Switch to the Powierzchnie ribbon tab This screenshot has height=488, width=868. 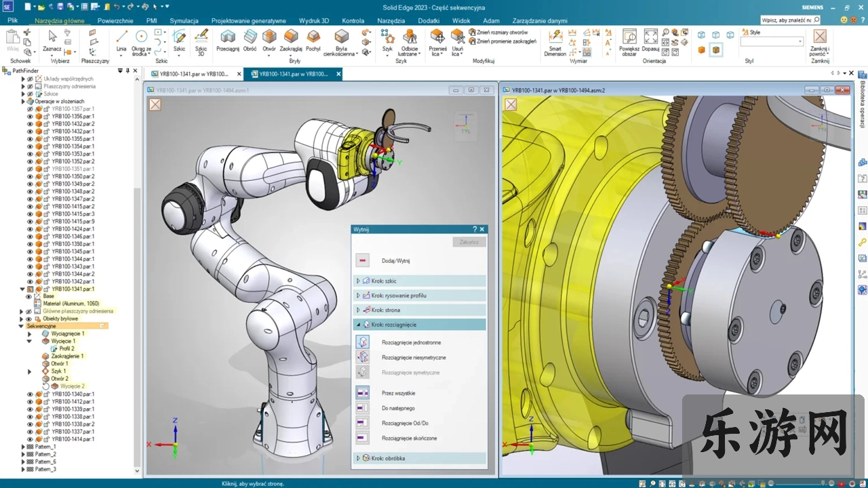[x=115, y=20]
